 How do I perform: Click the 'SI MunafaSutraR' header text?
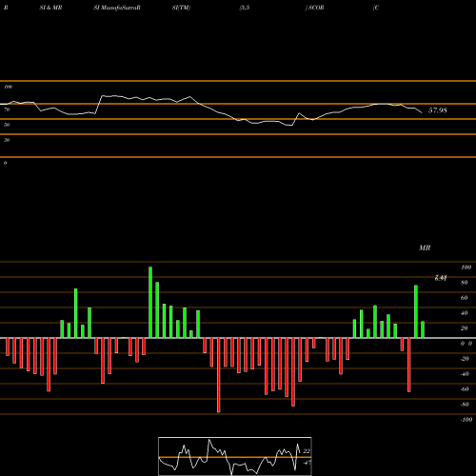(x=117, y=8)
